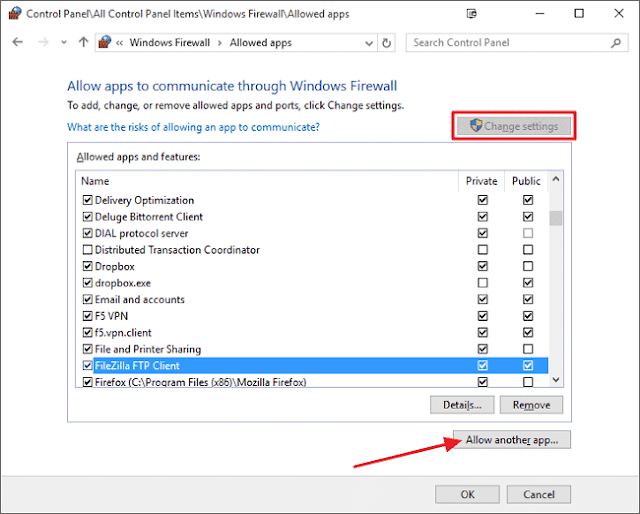640x514 pixels.
Task: Click the Change settings button
Action: (x=514, y=126)
